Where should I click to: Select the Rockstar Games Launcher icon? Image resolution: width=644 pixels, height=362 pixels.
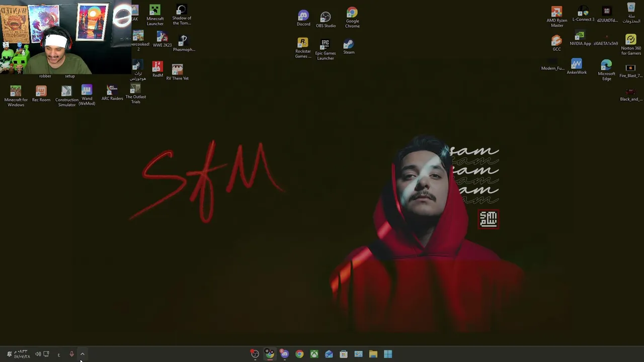pos(303,48)
